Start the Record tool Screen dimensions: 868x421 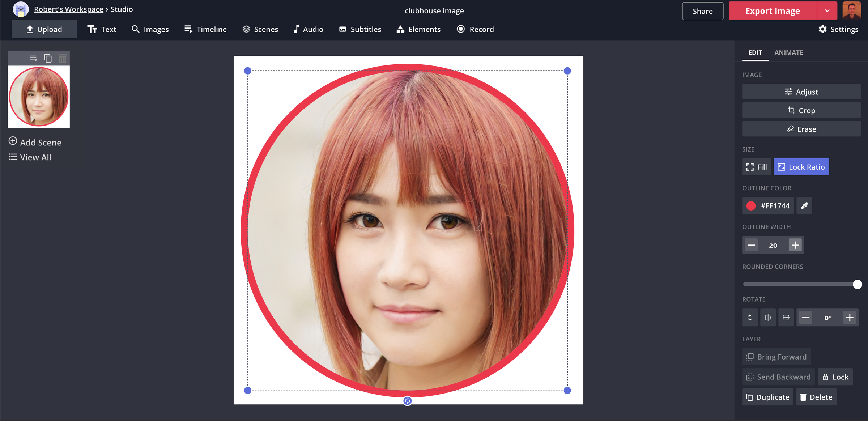pos(475,29)
